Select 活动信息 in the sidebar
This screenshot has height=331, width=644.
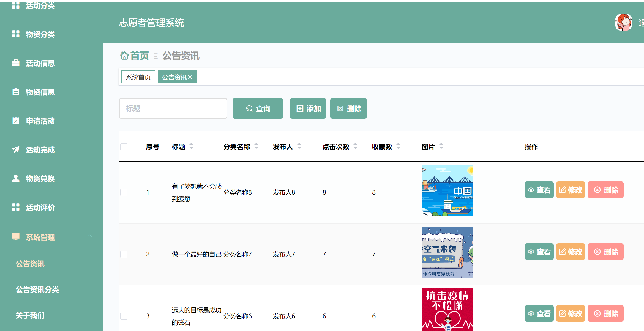[40, 63]
